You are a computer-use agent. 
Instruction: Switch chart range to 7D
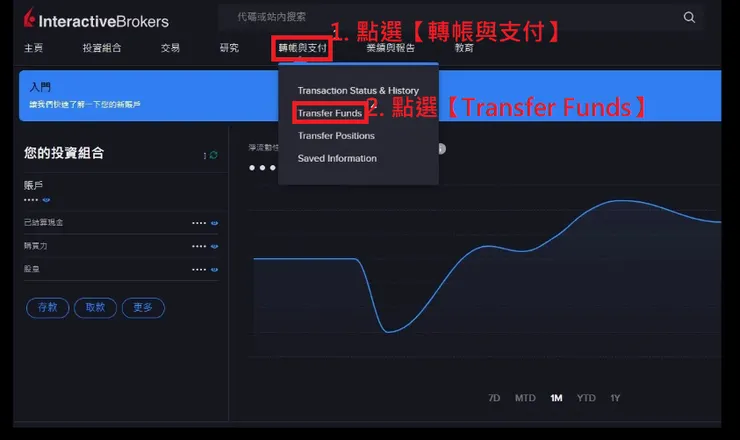pos(494,398)
